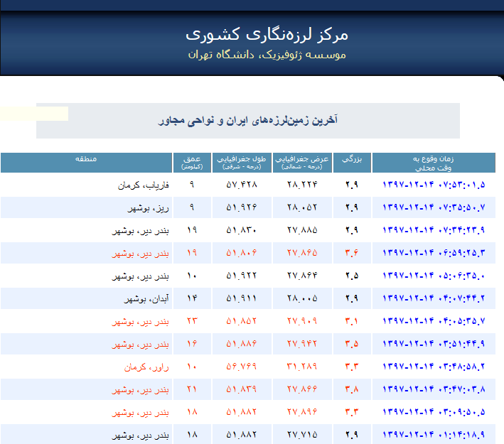Click the longitude value ۵۶.۷۶۹

click(x=242, y=367)
